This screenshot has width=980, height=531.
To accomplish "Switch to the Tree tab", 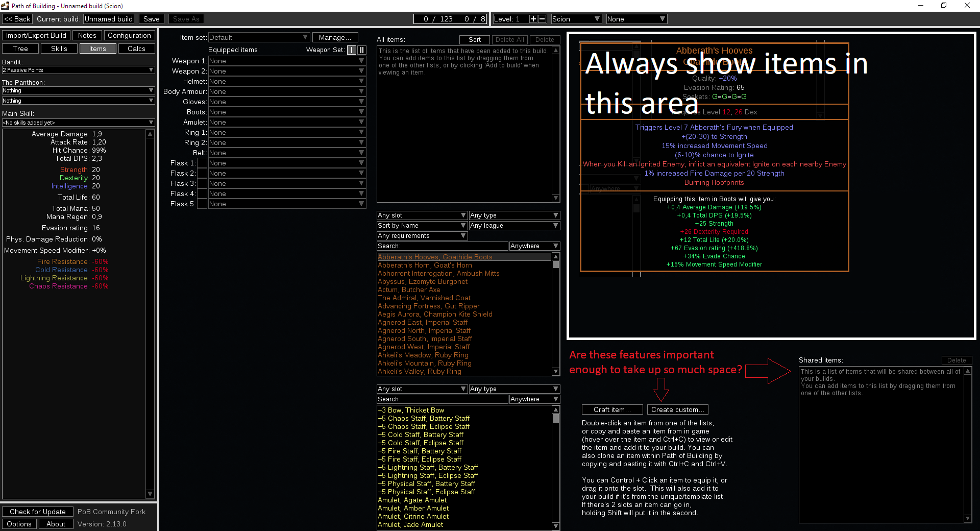I will (20, 49).
